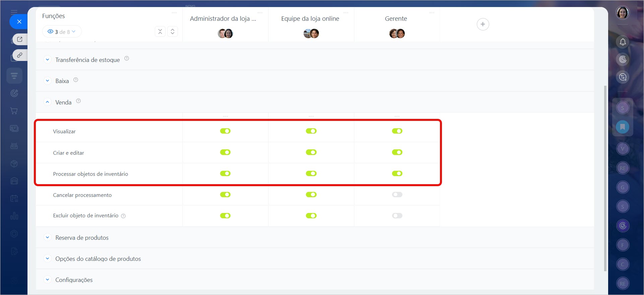Image resolution: width=644 pixels, height=295 pixels.
Task: Click the target goals icon in sidebar
Action: coord(14,93)
